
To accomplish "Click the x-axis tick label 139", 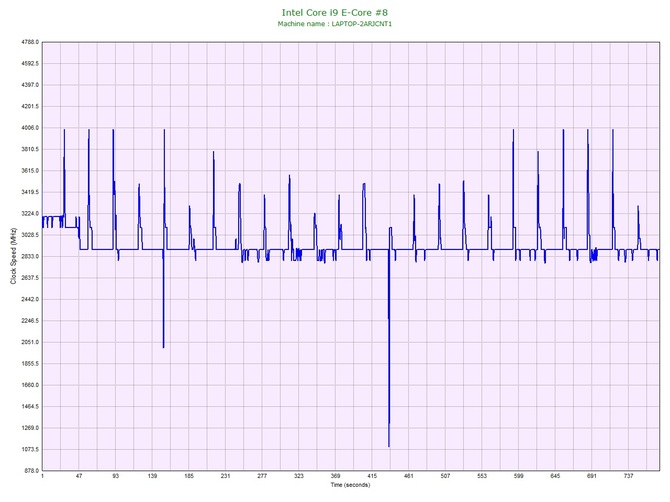I will click(x=152, y=476).
